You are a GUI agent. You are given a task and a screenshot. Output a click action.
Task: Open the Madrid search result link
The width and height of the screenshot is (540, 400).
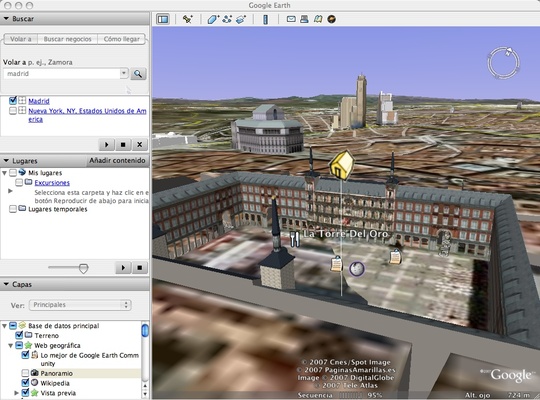[39, 101]
